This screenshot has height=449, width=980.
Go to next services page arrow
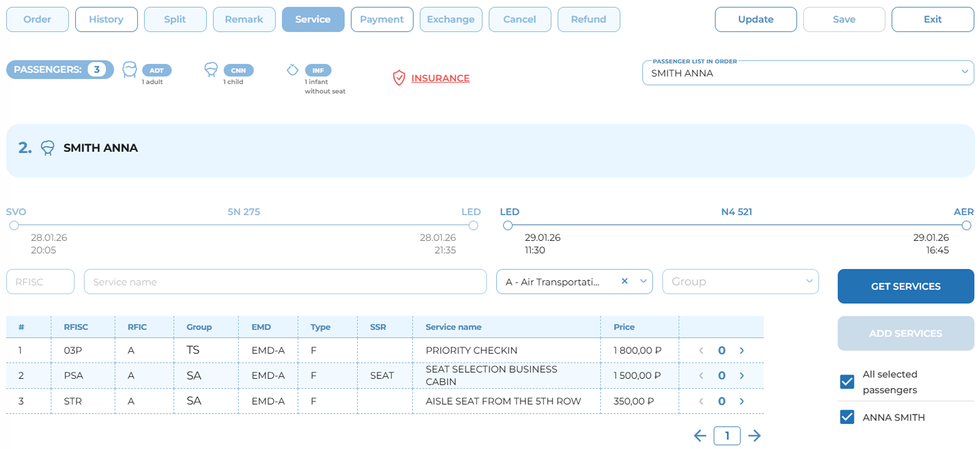(754, 435)
